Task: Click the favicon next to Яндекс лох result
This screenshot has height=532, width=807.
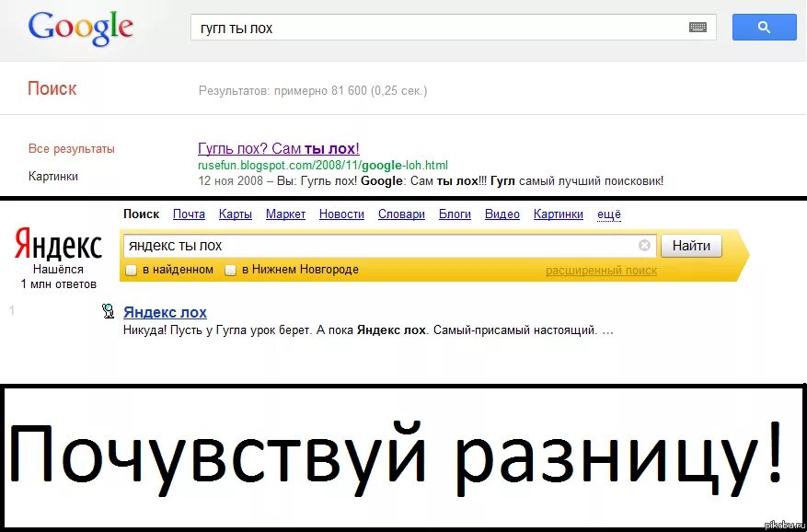Action: click(x=109, y=310)
